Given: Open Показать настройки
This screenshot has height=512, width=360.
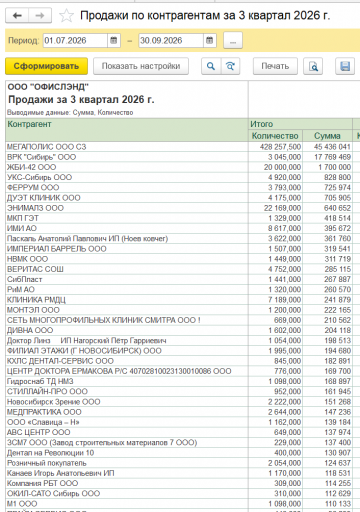Looking at the screenshot, I should 141,66.
